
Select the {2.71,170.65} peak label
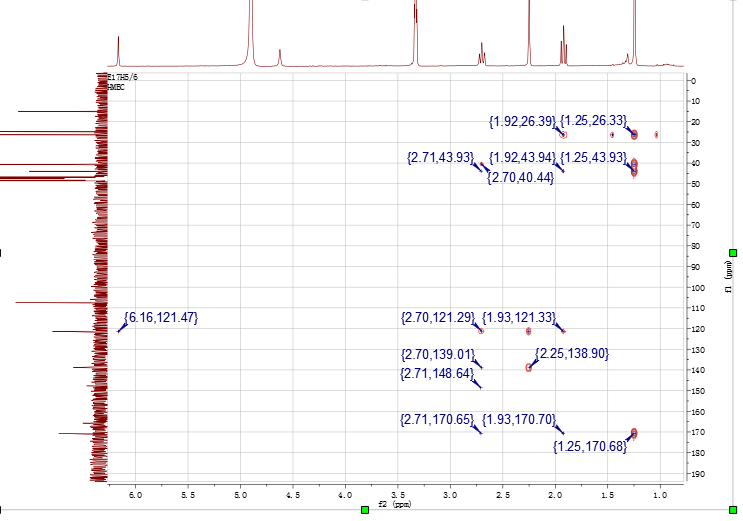tap(437, 420)
